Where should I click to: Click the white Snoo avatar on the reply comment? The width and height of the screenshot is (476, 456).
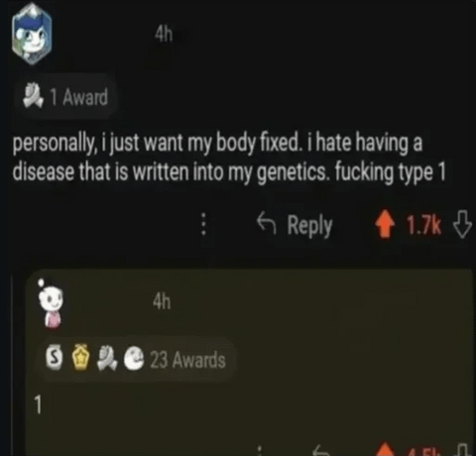51,304
